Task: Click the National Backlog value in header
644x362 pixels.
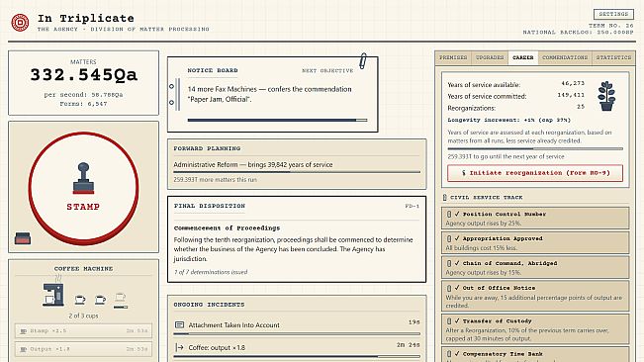Action: click(615, 32)
